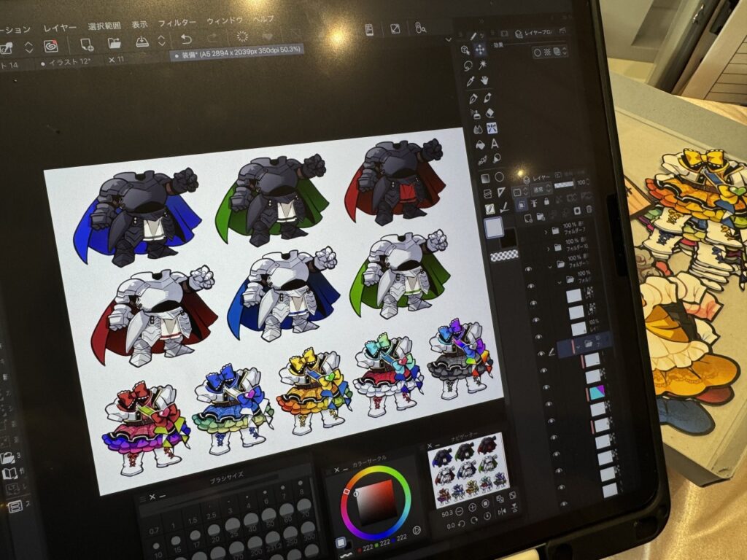Choose the Hand pan tool

(483, 80)
